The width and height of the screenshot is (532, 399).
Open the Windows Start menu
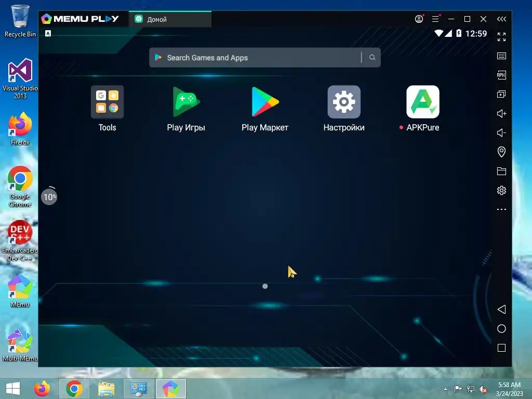point(13,389)
